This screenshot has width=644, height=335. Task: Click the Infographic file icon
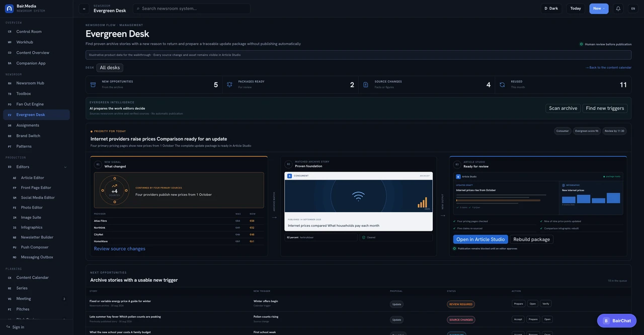point(563,185)
